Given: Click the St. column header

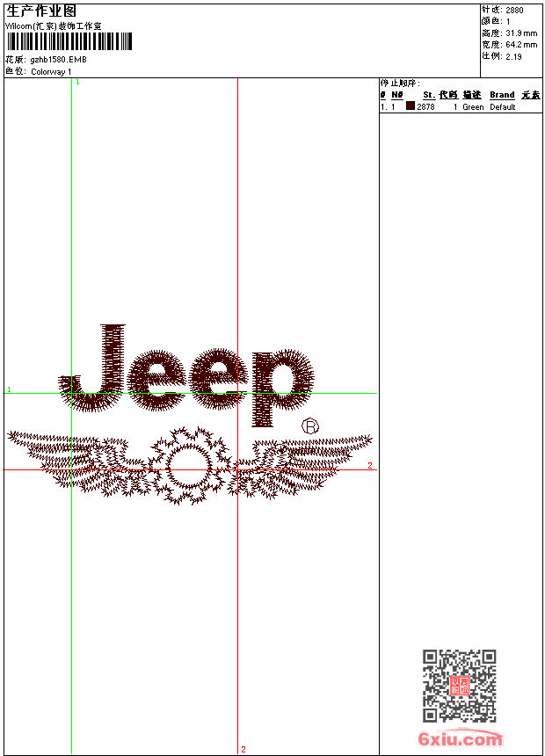Looking at the screenshot, I should 429,95.
